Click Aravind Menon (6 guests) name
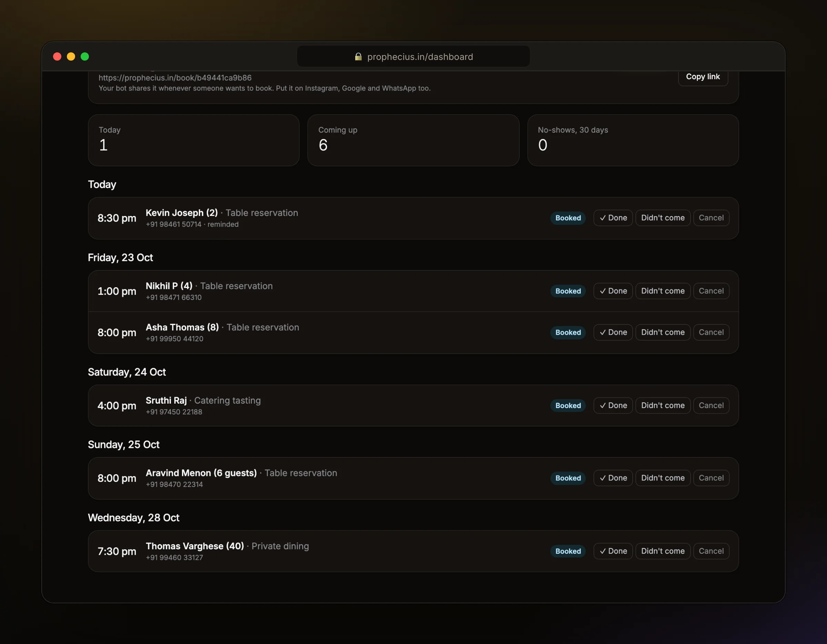The width and height of the screenshot is (827, 644). tap(201, 473)
